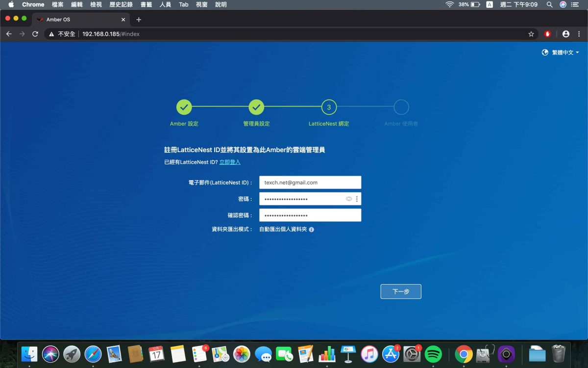Open Photos from the Dock
Screen dimensions: 588x368
[242, 354]
